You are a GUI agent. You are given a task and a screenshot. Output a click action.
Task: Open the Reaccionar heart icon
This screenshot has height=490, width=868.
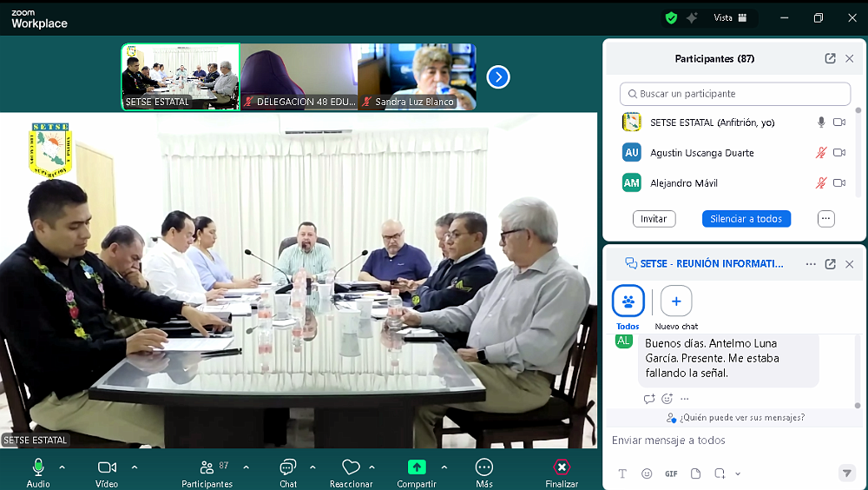pyautogui.click(x=351, y=467)
